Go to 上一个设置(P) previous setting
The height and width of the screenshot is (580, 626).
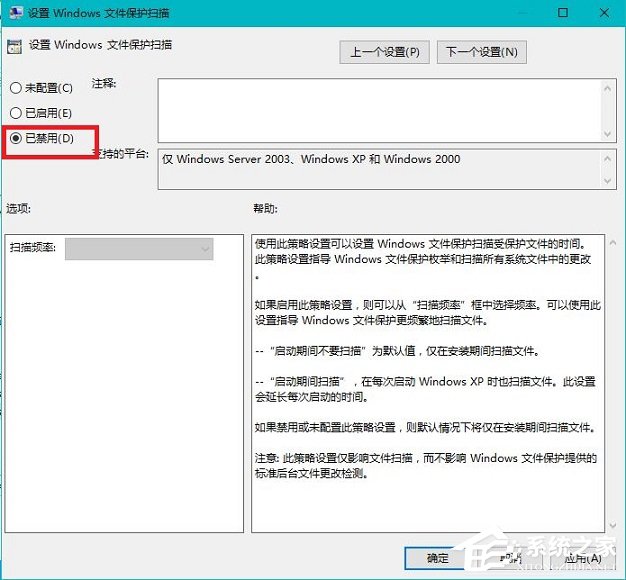coord(384,52)
